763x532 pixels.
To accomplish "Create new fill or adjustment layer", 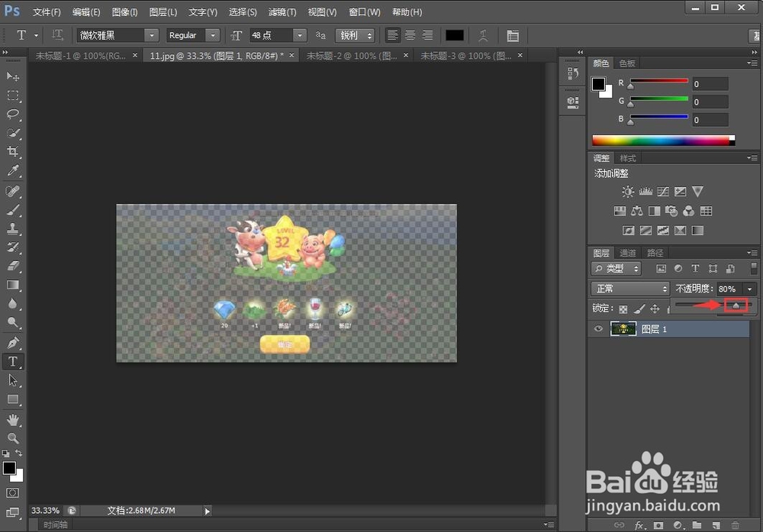I will (678, 525).
